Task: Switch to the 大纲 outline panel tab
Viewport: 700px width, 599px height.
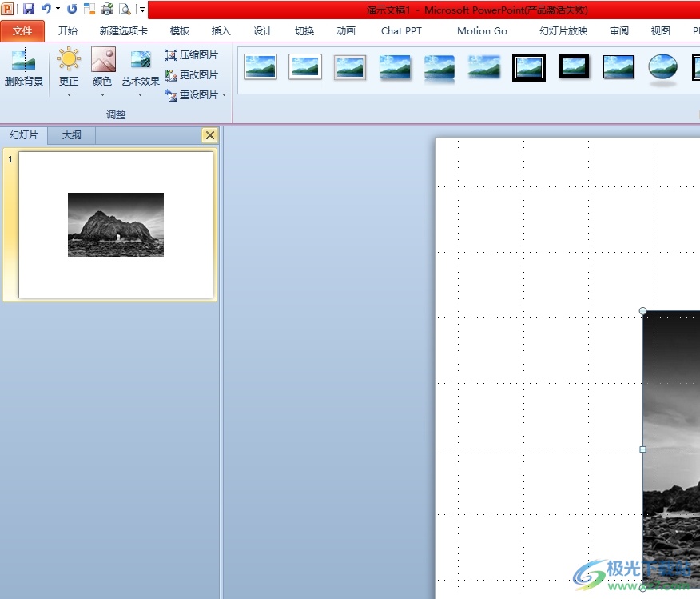Action: click(71, 135)
